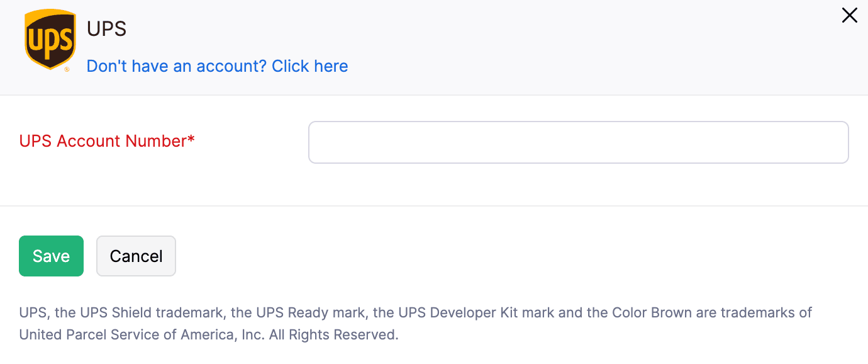The image size is (868, 364).
Task: Cancel the UPS account setup
Action: pyautogui.click(x=136, y=256)
